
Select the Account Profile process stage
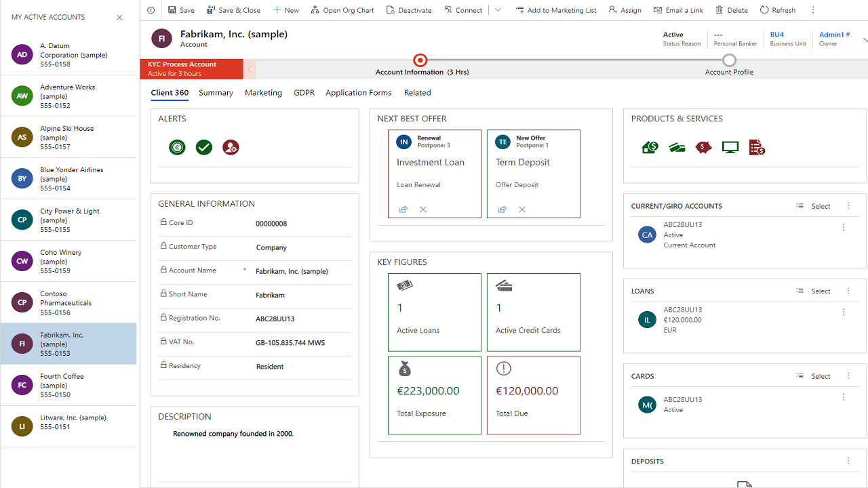(x=729, y=61)
